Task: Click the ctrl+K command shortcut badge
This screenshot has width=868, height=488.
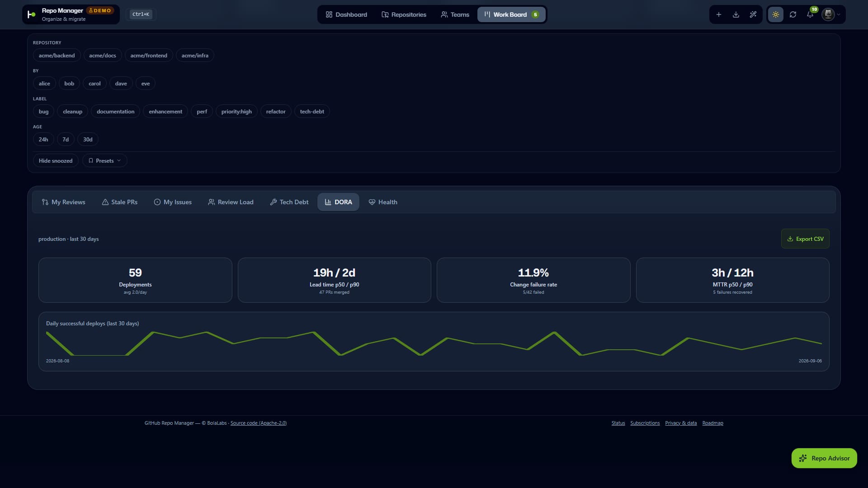Action: point(141,14)
